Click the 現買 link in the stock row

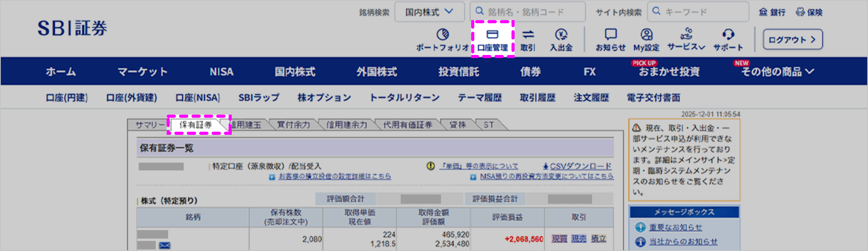pyautogui.click(x=559, y=239)
